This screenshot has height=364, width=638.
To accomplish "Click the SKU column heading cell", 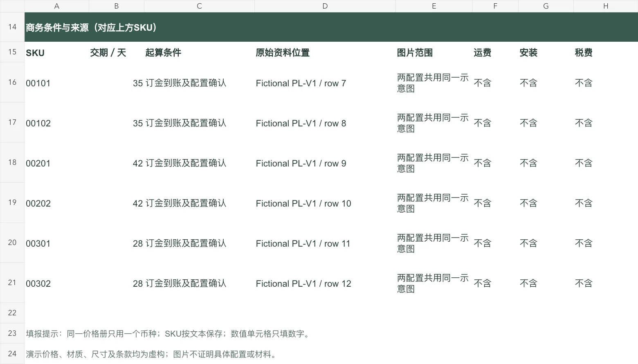I will tap(56, 52).
